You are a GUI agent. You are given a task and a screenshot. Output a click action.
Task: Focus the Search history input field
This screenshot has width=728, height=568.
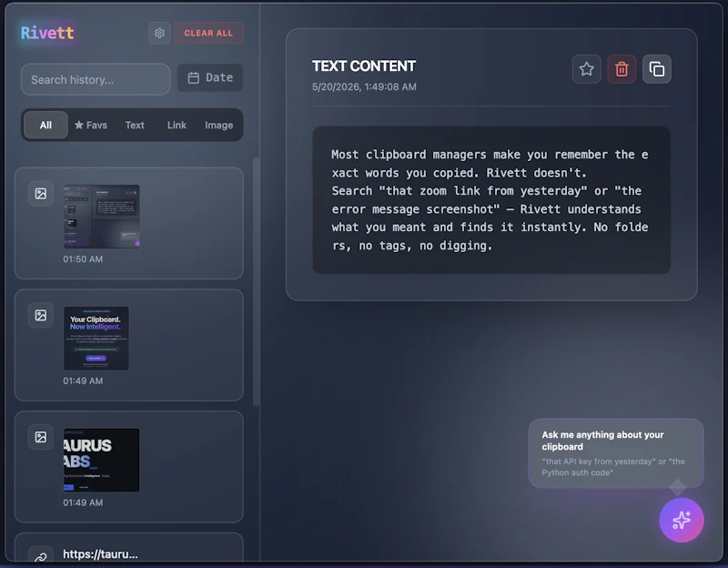coord(96,79)
